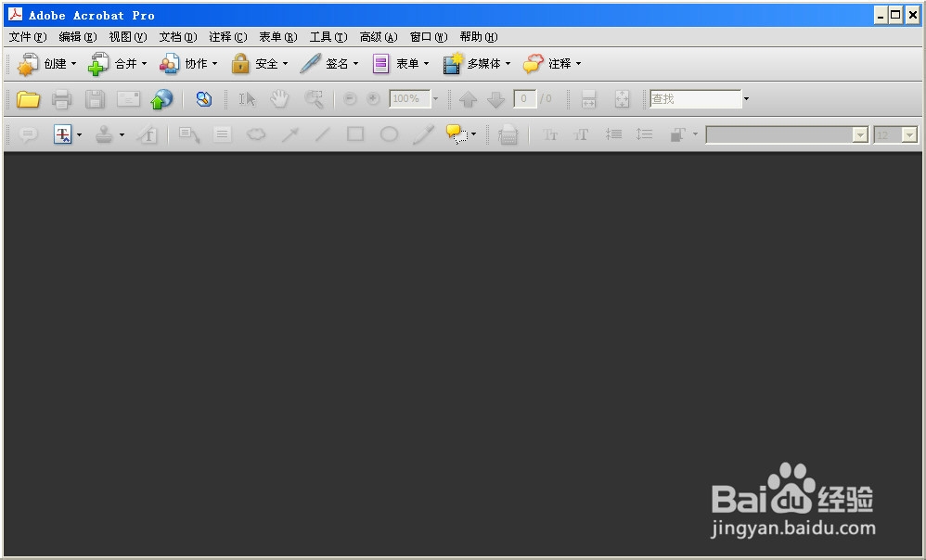Choose the text Select tool icon
Viewport: 926px width, 560px height.
247,99
